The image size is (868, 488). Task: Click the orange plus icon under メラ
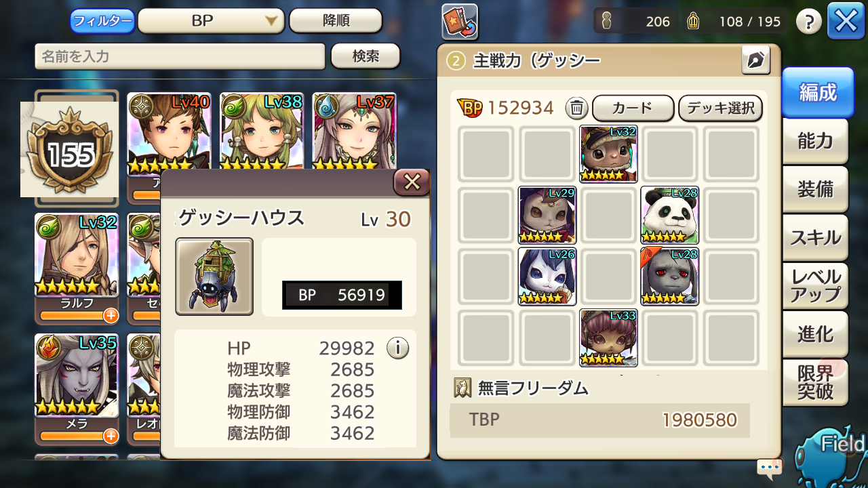pos(111,436)
